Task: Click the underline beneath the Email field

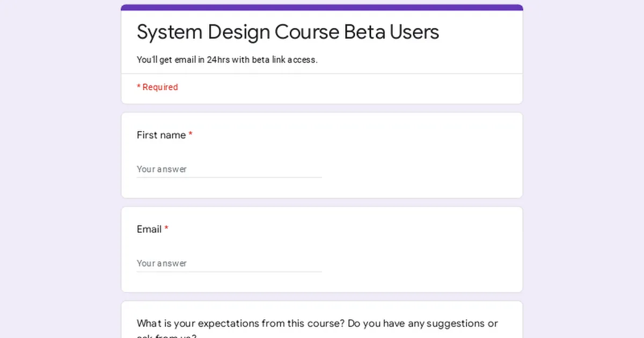Action: coord(229,270)
